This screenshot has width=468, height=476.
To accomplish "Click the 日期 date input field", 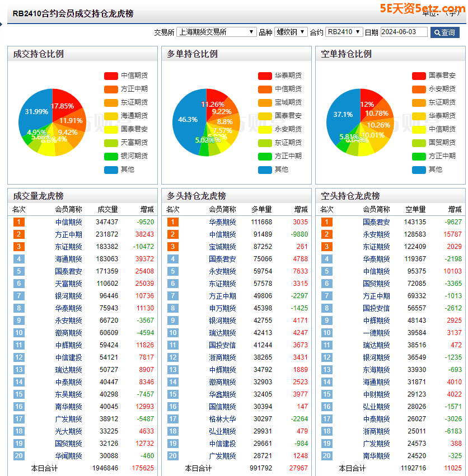I will (x=404, y=32).
